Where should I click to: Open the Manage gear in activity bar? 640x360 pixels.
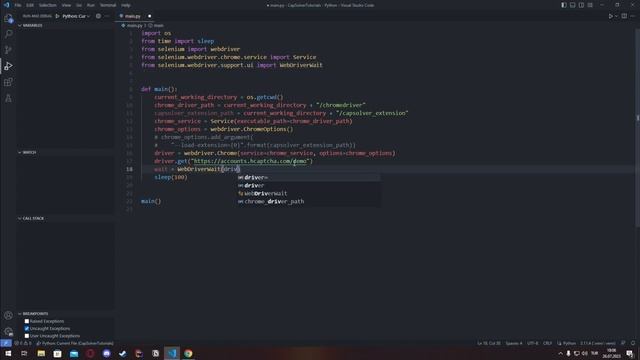point(8,331)
